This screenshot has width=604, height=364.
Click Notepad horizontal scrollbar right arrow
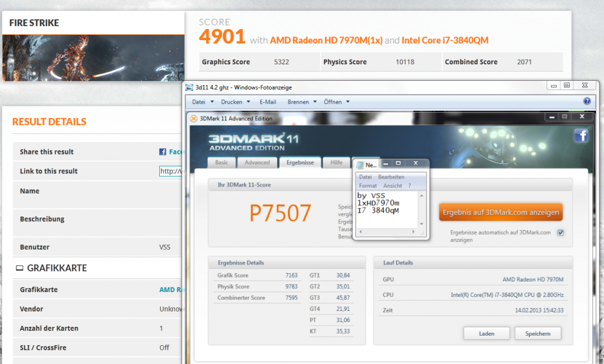tap(413, 232)
